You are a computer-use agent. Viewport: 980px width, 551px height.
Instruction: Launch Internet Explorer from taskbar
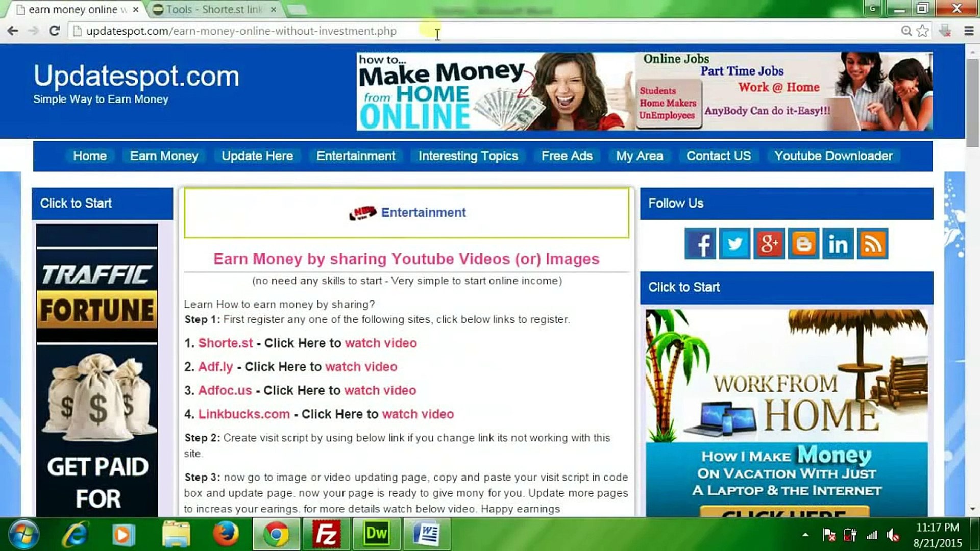pyautogui.click(x=75, y=535)
